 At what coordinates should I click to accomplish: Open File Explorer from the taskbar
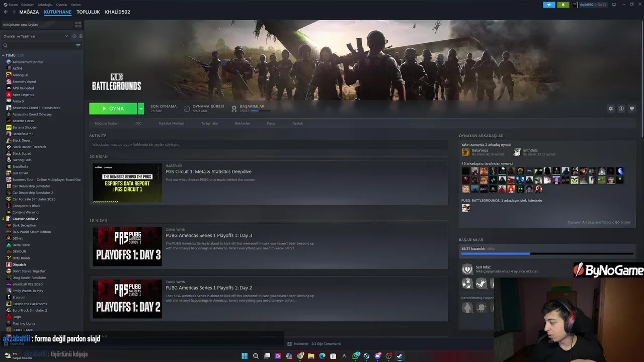pos(311,356)
